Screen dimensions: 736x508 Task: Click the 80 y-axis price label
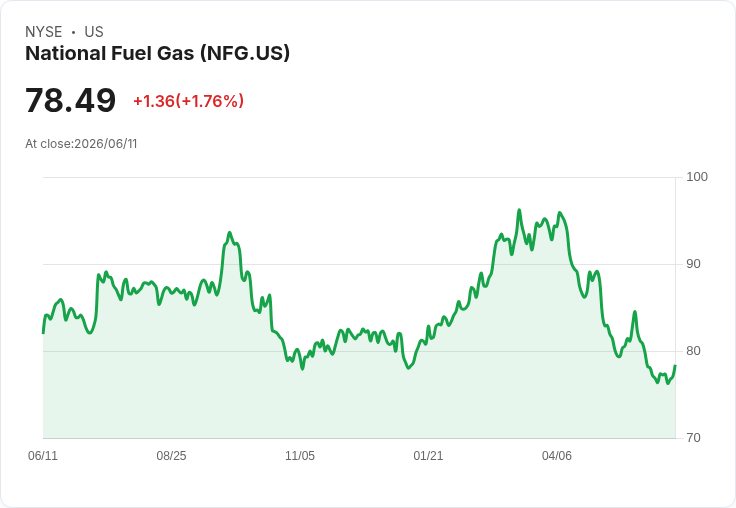[x=693, y=351]
